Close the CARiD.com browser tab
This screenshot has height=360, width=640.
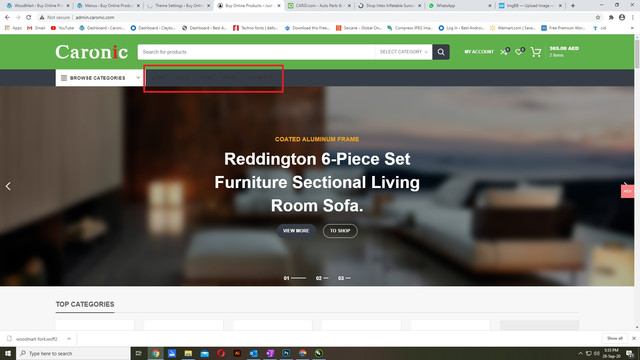[x=349, y=6]
